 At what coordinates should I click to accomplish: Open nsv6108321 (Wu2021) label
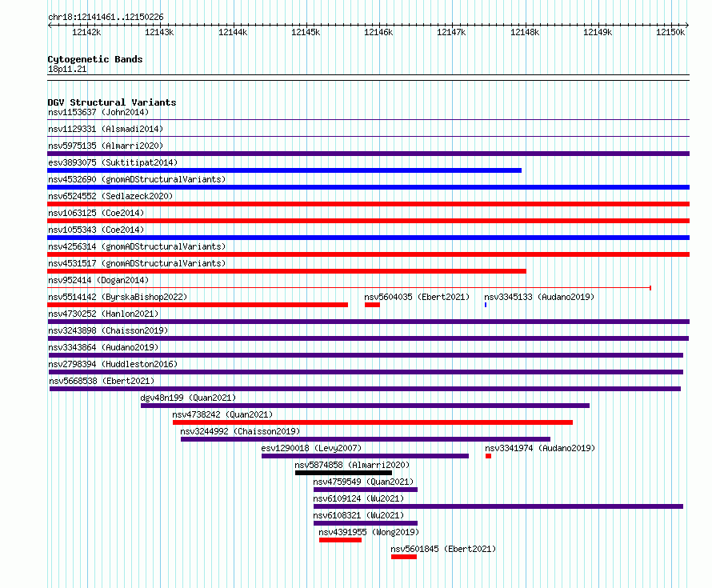pyautogui.click(x=358, y=515)
